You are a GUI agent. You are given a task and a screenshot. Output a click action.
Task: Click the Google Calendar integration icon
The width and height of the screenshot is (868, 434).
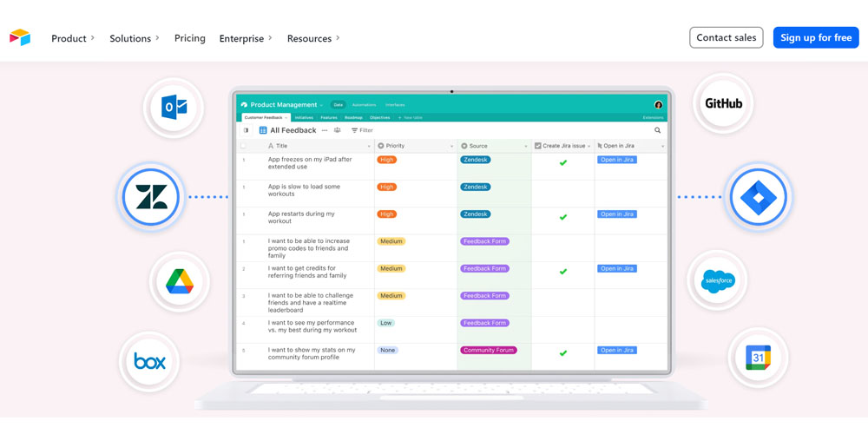click(758, 358)
